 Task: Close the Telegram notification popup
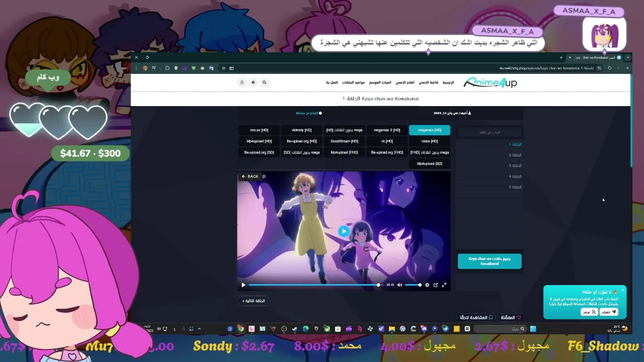click(622, 290)
